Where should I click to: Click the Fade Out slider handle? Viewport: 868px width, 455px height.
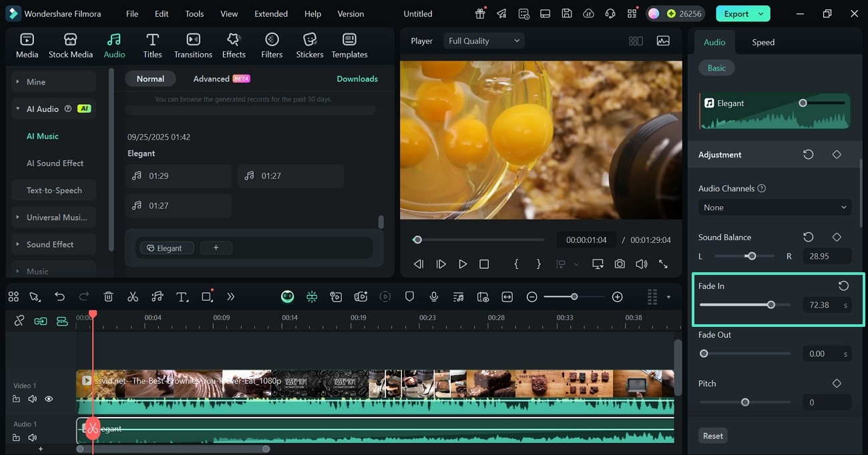click(704, 354)
